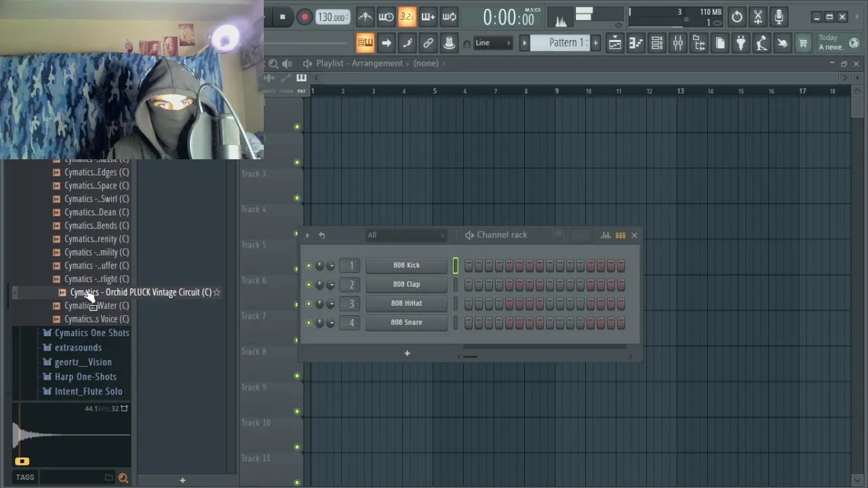Open undo history icon
868x488 pixels.
click(x=737, y=17)
